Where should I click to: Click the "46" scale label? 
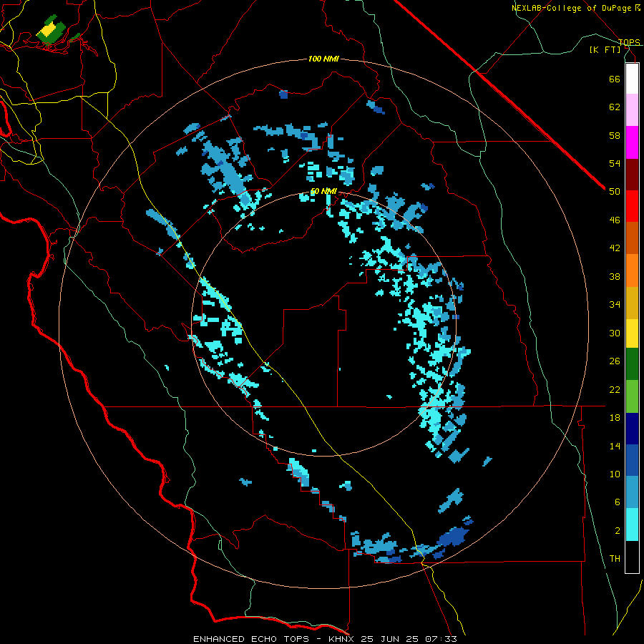(615, 220)
